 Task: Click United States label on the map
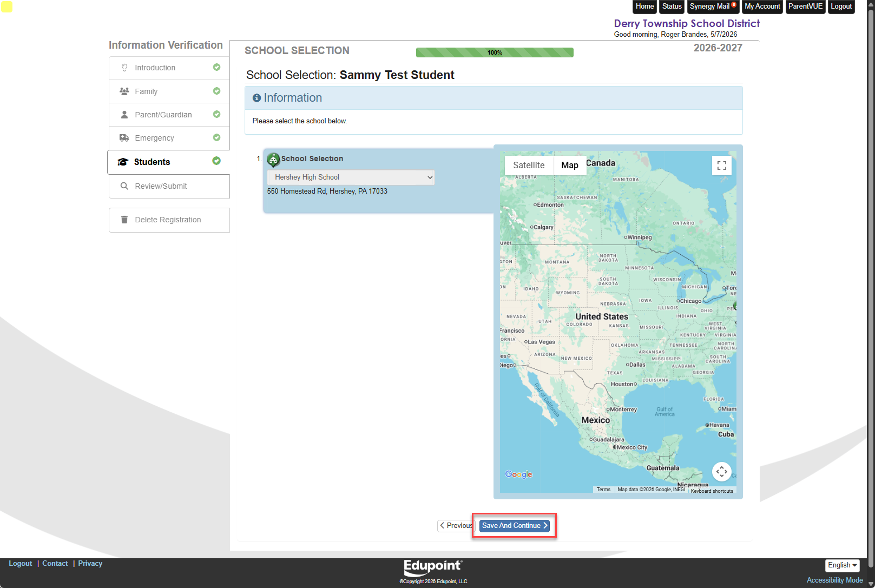pos(602,316)
